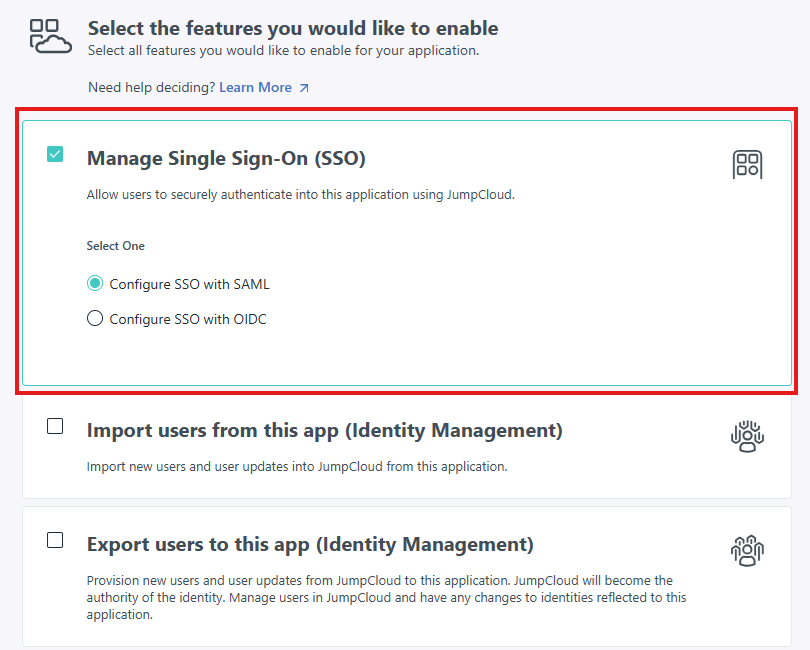
Task: Click the Export users (Identity Management) title
Action: 310,545
